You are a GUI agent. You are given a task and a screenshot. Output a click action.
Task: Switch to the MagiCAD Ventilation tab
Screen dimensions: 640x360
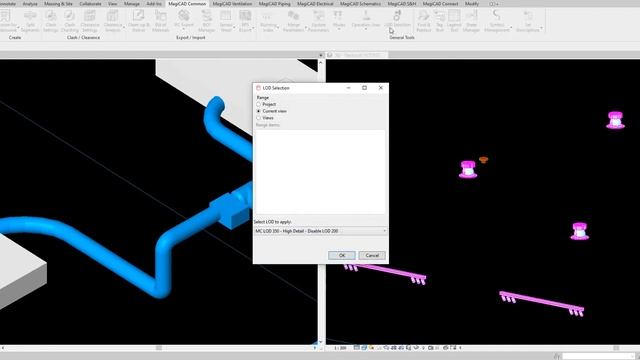pos(232,4)
